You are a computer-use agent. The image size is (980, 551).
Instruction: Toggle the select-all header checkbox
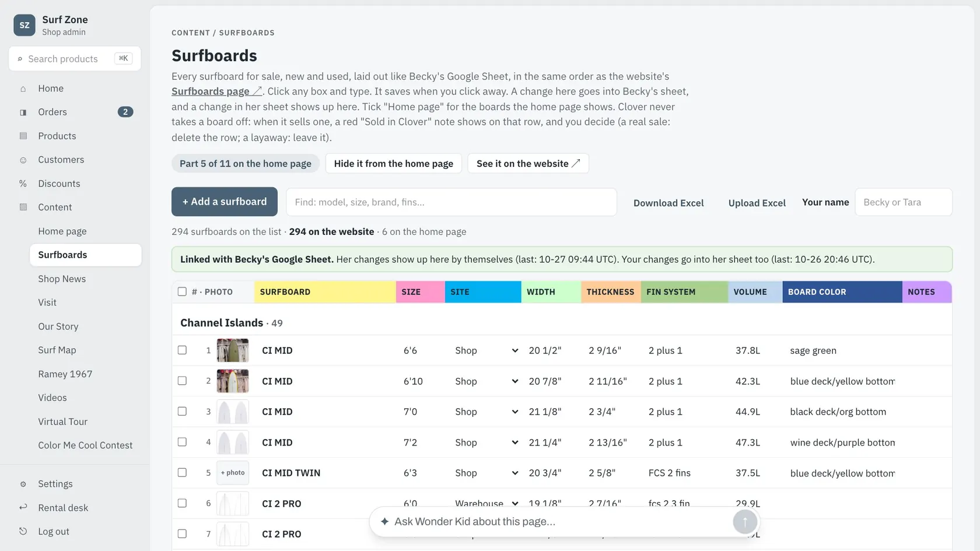coord(182,292)
